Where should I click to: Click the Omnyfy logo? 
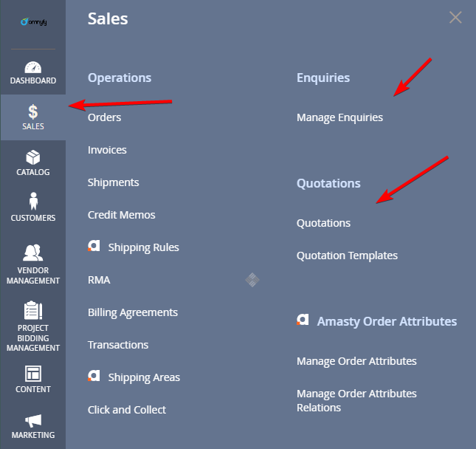(33, 22)
